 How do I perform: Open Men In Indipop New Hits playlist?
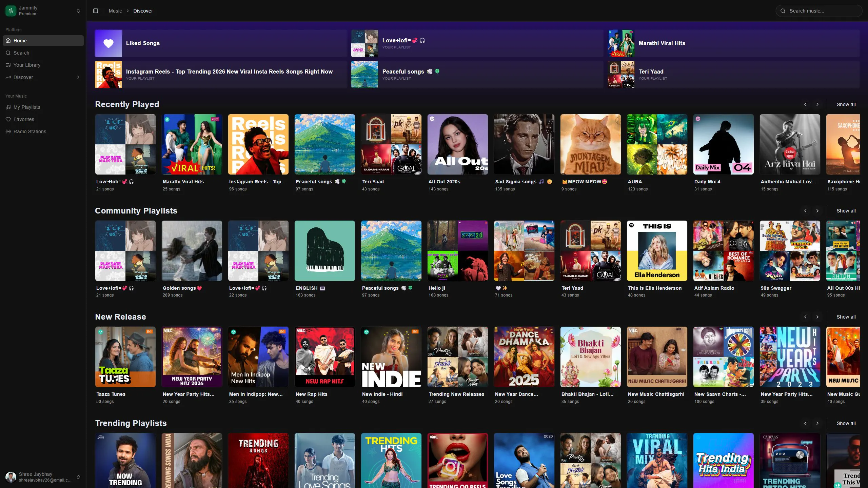tap(258, 357)
